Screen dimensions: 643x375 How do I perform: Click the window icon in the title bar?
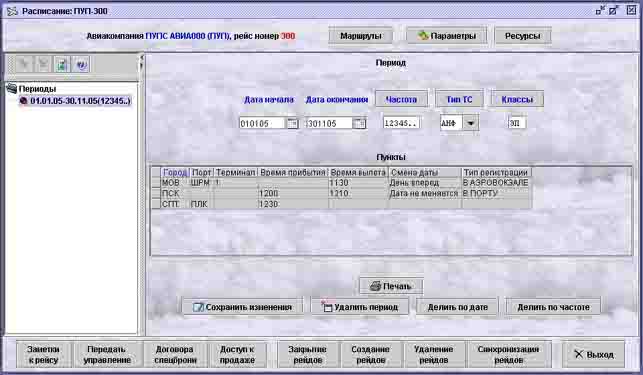coord(12,11)
